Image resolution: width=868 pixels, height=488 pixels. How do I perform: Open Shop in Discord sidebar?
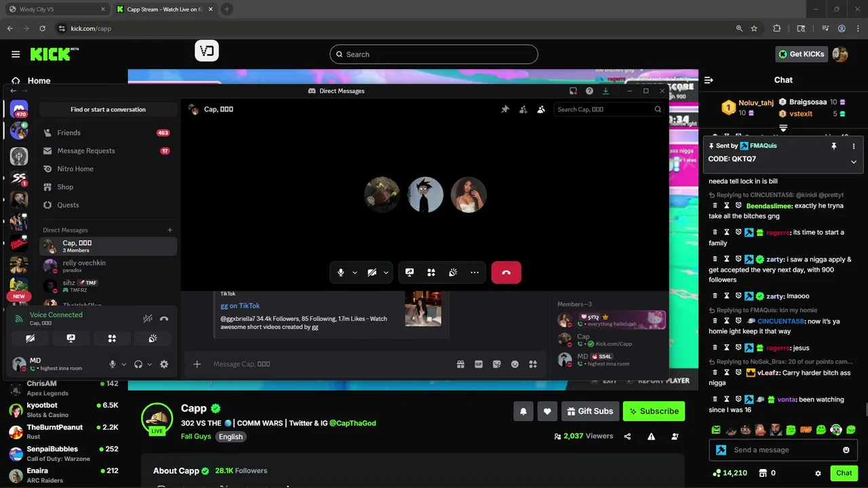(x=108, y=187)
